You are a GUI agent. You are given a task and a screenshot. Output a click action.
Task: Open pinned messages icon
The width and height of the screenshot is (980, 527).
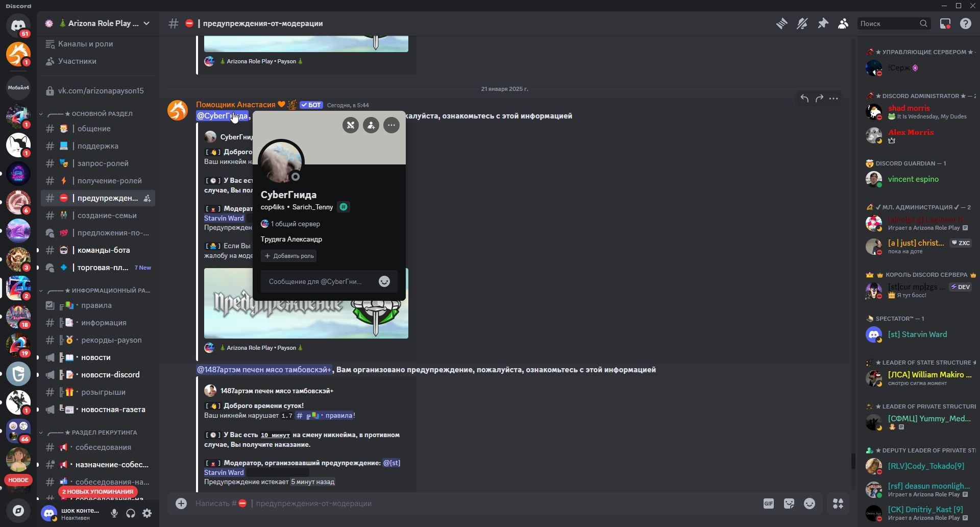(823, 23)
